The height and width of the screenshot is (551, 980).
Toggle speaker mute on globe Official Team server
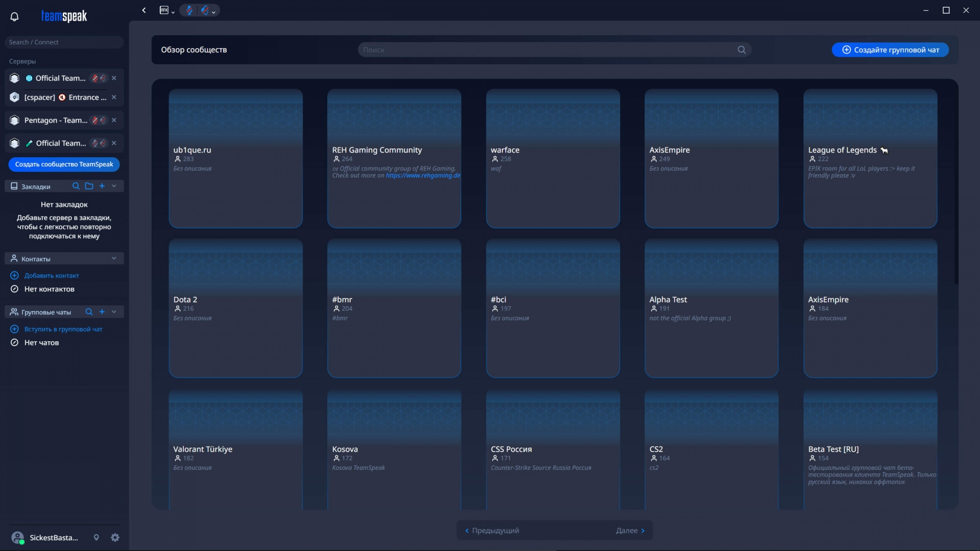pyautogui.click(x=103, y=78)
